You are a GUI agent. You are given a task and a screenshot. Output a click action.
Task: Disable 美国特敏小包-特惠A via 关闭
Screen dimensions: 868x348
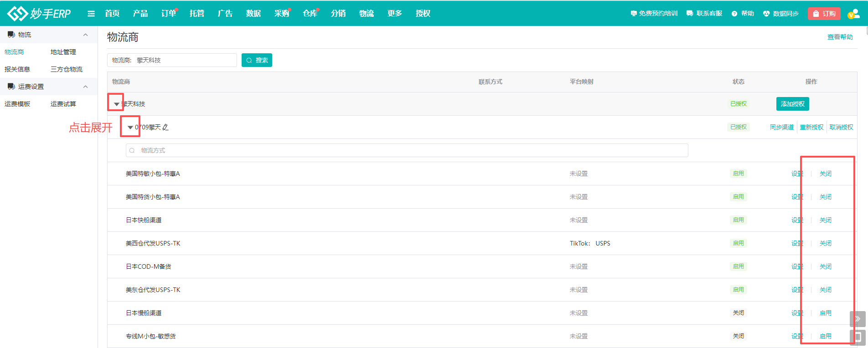click(825, 174)
